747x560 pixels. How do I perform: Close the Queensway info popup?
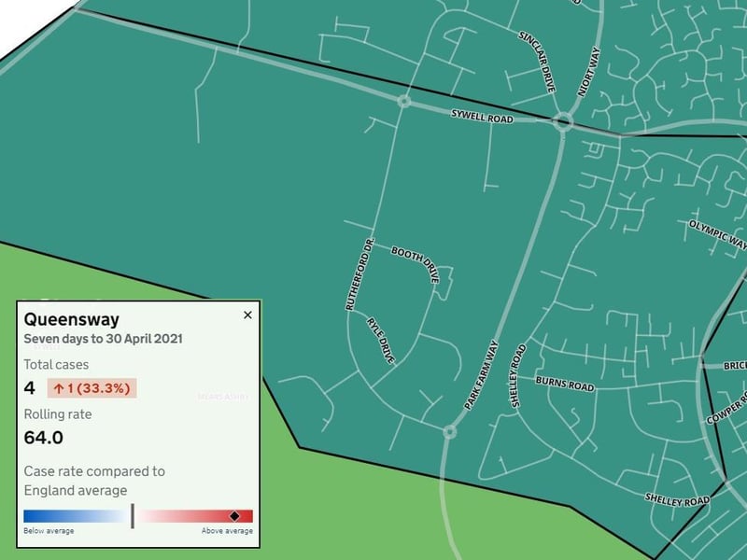click(x=247, y=315)
